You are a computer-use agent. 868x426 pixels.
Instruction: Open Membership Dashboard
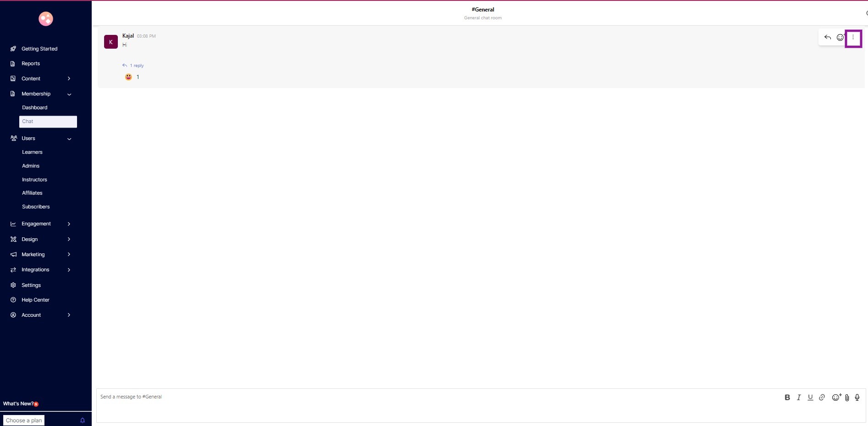(x=35, y=107)
